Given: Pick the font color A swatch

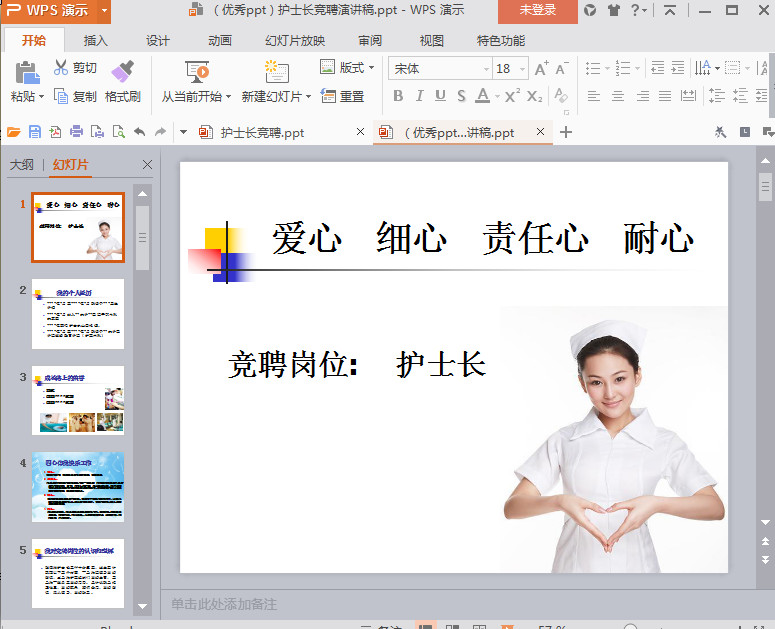Looking at the screenshot, I should 482,95.
